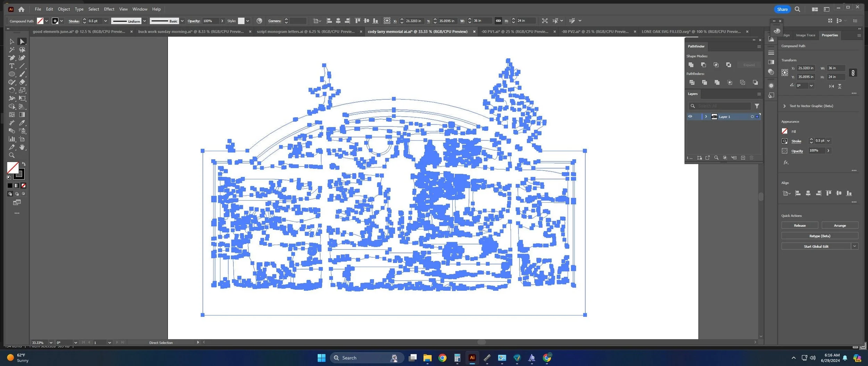The width and height of the screenshot is (868, 366).
Task: Swap fill and stroke colors
Action: pyautogui.click(x=24, y=164)
